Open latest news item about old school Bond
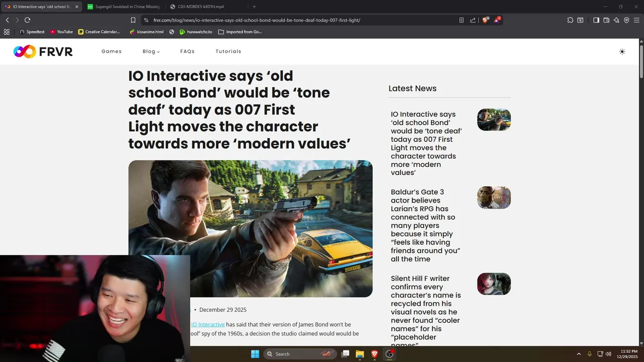The image size is (644, 362). [426, 143]
